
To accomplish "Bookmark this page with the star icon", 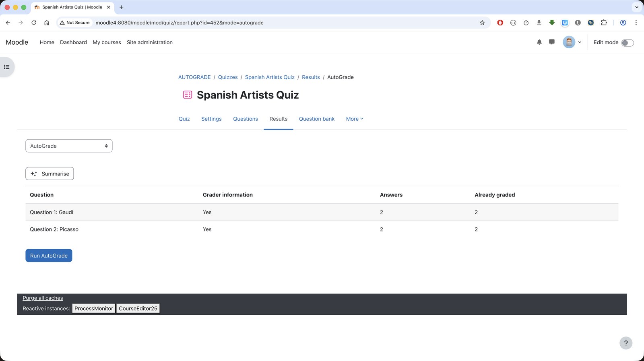I will [482, 23].
